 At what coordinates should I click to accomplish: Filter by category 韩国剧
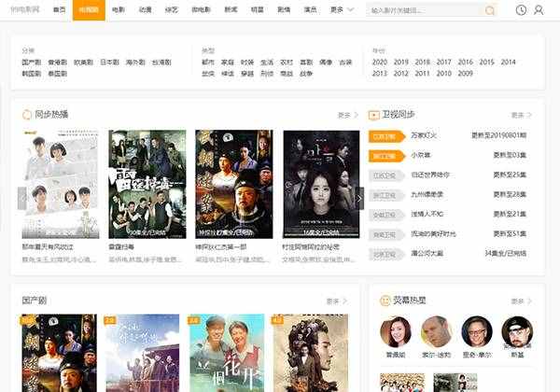(x=32, y=74)
